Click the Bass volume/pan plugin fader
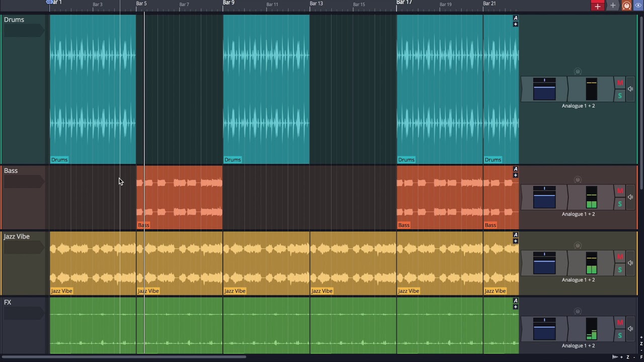 [544, 197]
